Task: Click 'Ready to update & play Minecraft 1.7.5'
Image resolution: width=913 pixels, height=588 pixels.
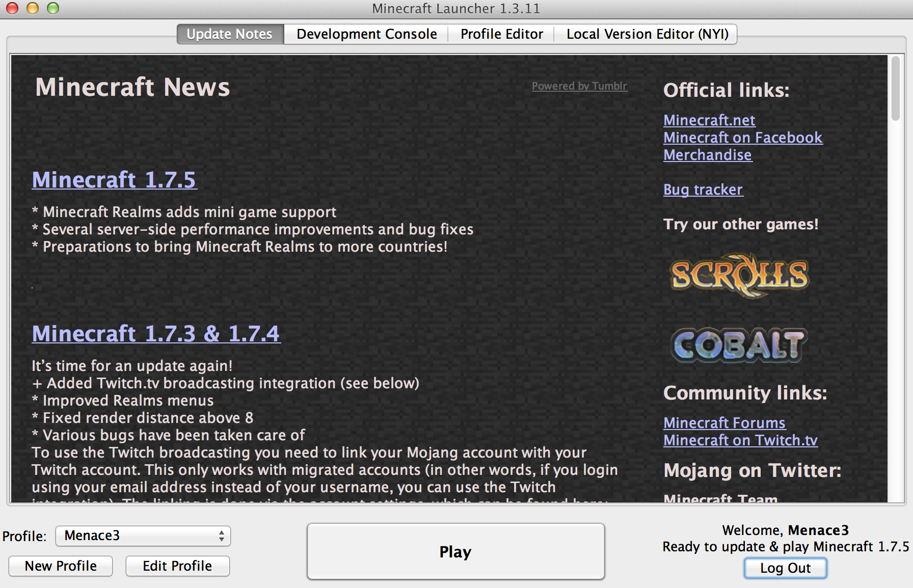Action: [x=786, y=547]
